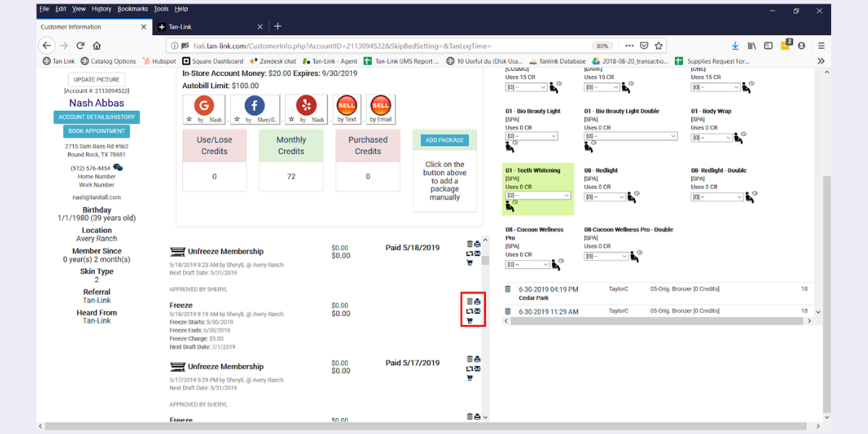Expand the 08 - Redlight bed dropdown
This screenshot has height=434, width=868.
604,196
